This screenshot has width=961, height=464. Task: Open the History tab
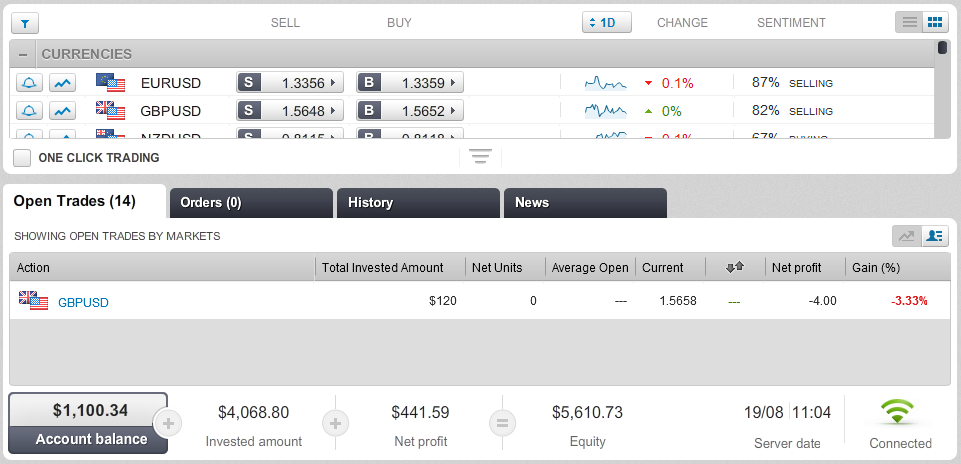(419, 203)
